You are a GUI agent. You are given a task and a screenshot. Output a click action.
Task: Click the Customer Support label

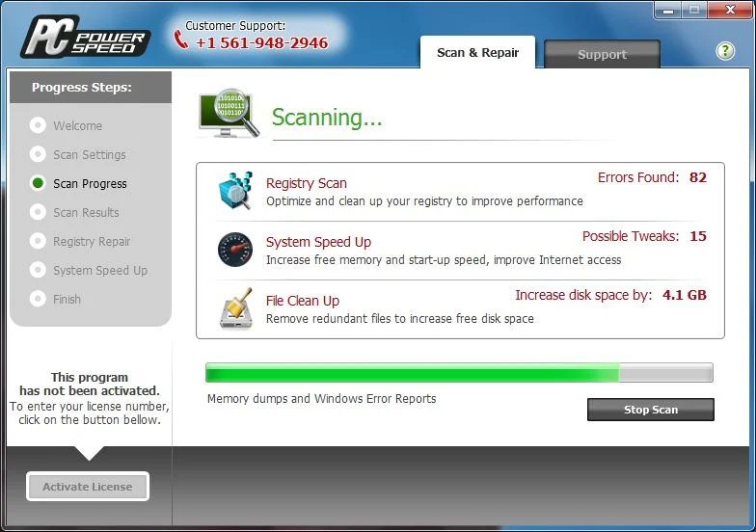point(235,25)
